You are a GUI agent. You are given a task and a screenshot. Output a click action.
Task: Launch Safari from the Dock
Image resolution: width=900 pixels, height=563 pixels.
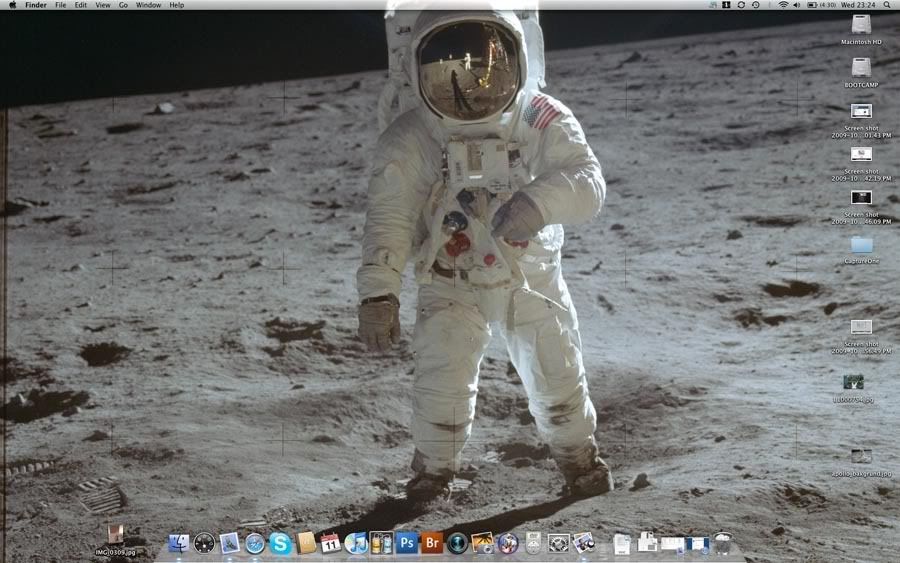tap(255, 543)
